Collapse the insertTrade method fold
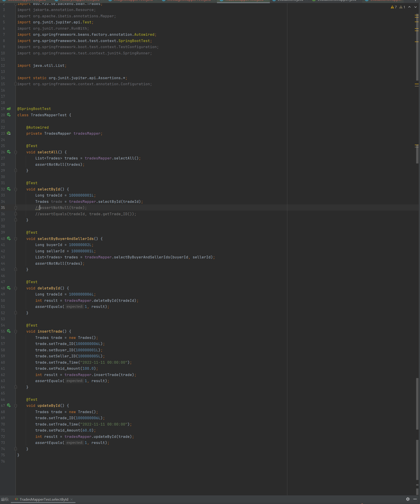Screen dimensions: 420x504 point(16,332)
